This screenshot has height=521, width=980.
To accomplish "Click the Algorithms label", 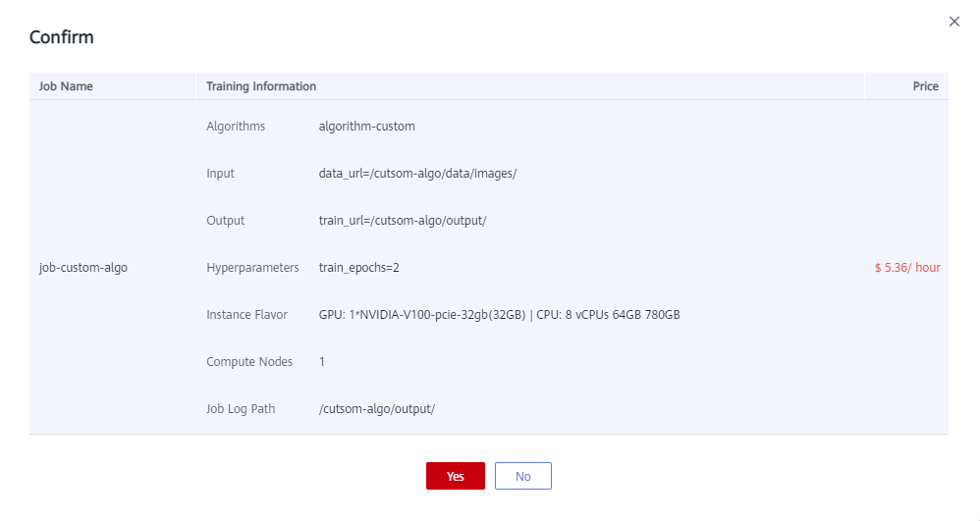I will 236,127.
